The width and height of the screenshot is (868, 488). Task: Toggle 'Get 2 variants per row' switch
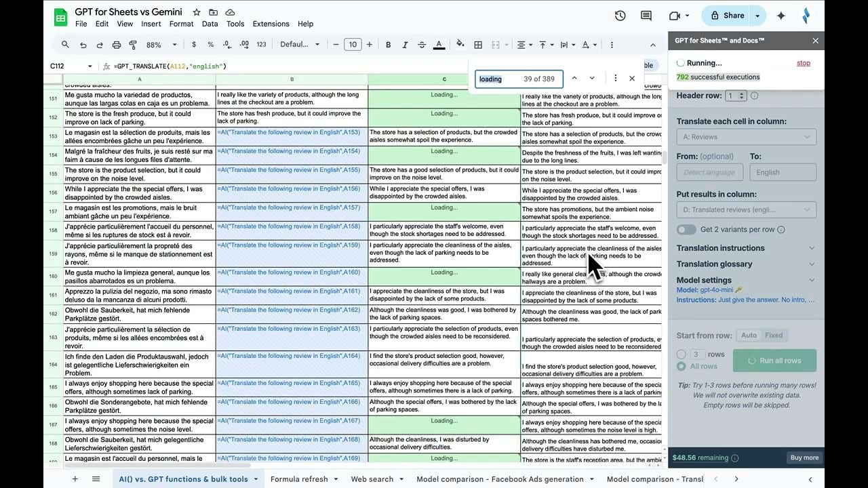click(x=686, y=230)
